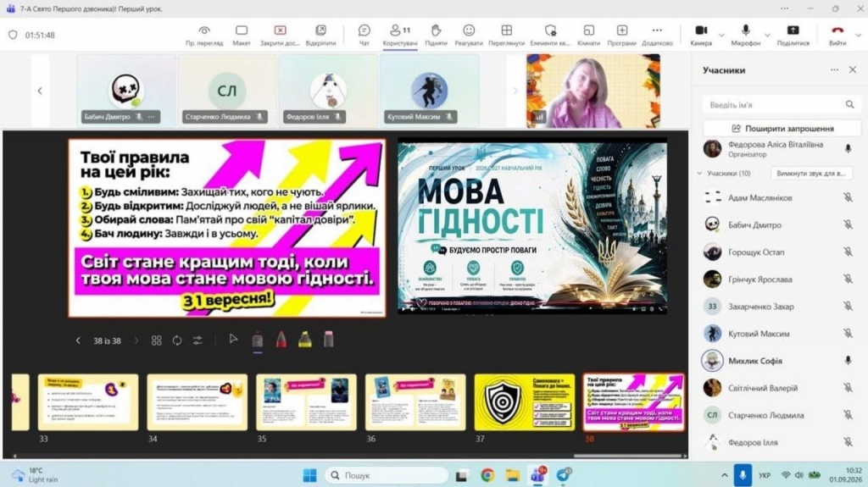868x487 pixels.
Task: Click the Введіть ім'я search field
Action: pos(781,104)
